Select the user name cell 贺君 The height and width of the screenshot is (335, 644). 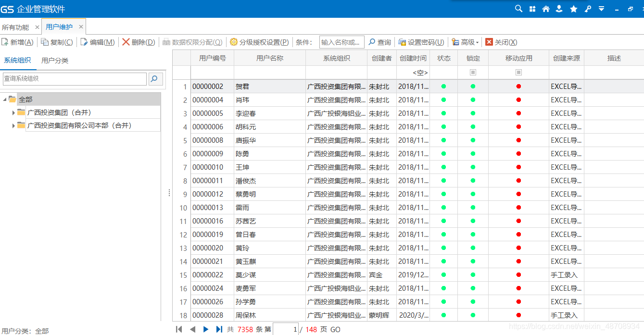pos(270,87)
